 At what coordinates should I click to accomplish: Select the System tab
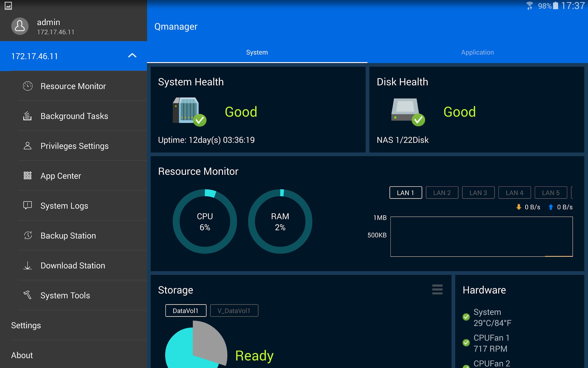257,52
